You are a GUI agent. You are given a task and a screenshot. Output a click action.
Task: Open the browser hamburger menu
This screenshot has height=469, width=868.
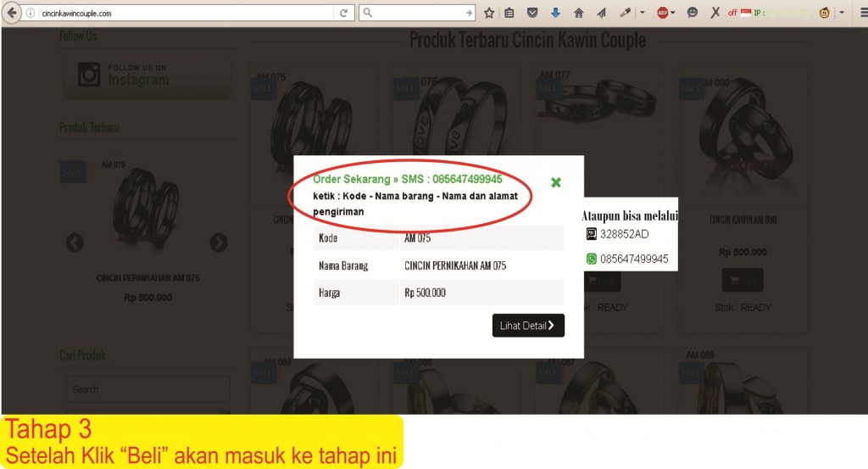tap(863, 13)
